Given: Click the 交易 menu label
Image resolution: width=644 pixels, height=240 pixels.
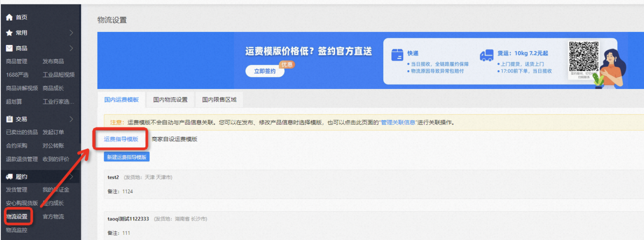Looking at the screenshot, I should point(22,119).
